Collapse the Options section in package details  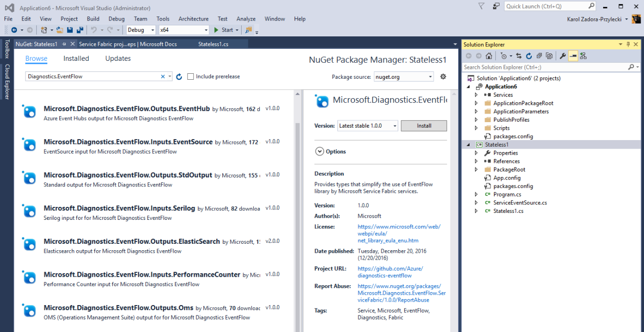320,151
